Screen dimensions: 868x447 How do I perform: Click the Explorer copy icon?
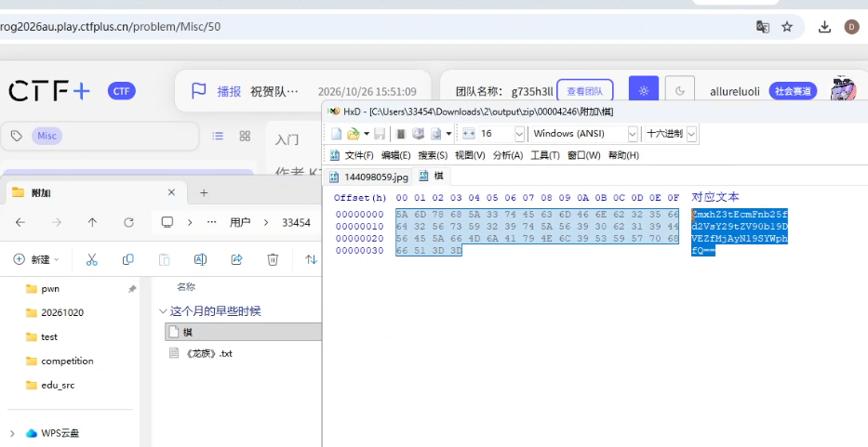127,259
